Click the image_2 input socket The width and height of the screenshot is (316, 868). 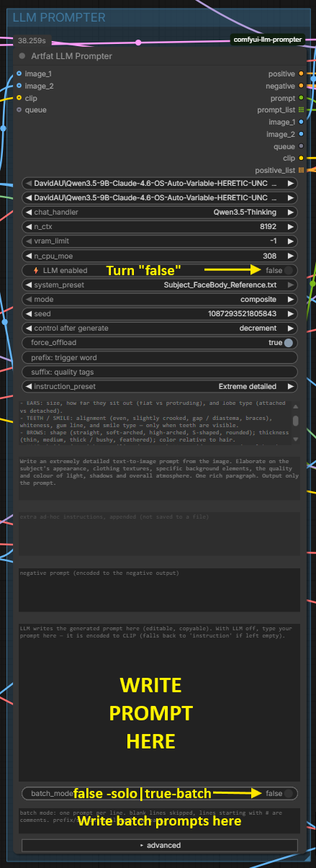[x=19, y=86]
